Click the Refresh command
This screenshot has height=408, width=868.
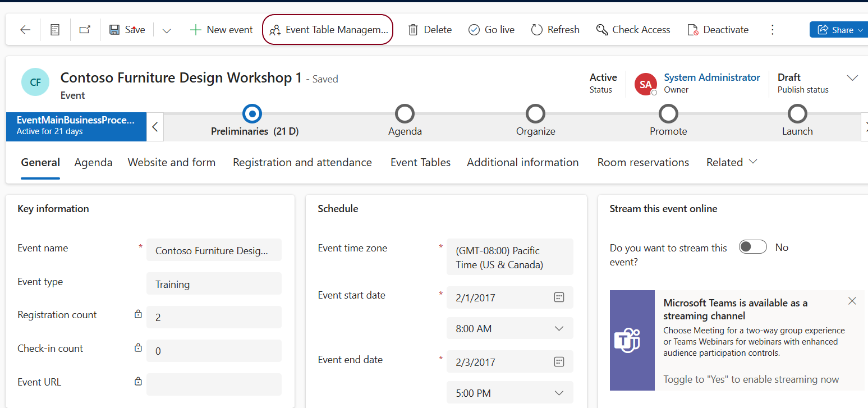point(555,30)
